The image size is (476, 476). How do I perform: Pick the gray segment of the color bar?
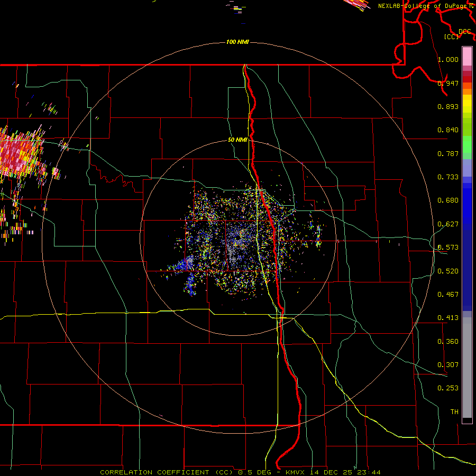(x=467, y=368)
